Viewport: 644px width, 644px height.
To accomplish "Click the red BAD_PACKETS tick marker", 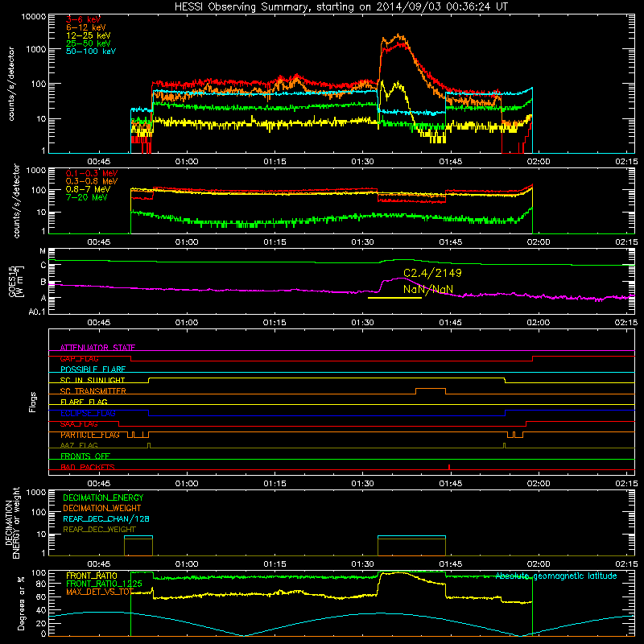I will (x=449, y=467).
